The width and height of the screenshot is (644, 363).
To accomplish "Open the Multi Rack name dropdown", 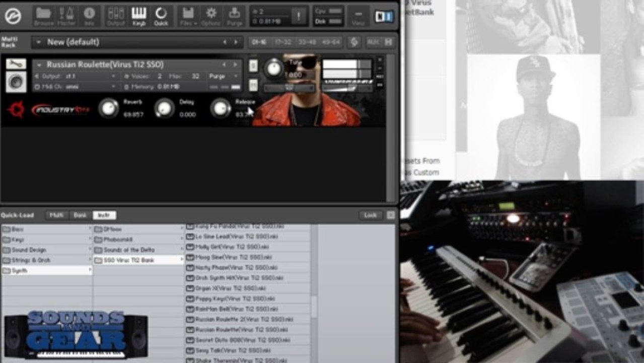I will point(38,42).
